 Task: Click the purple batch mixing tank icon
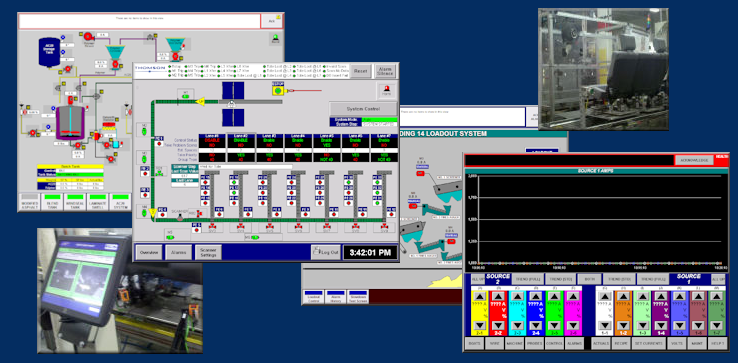71,122
